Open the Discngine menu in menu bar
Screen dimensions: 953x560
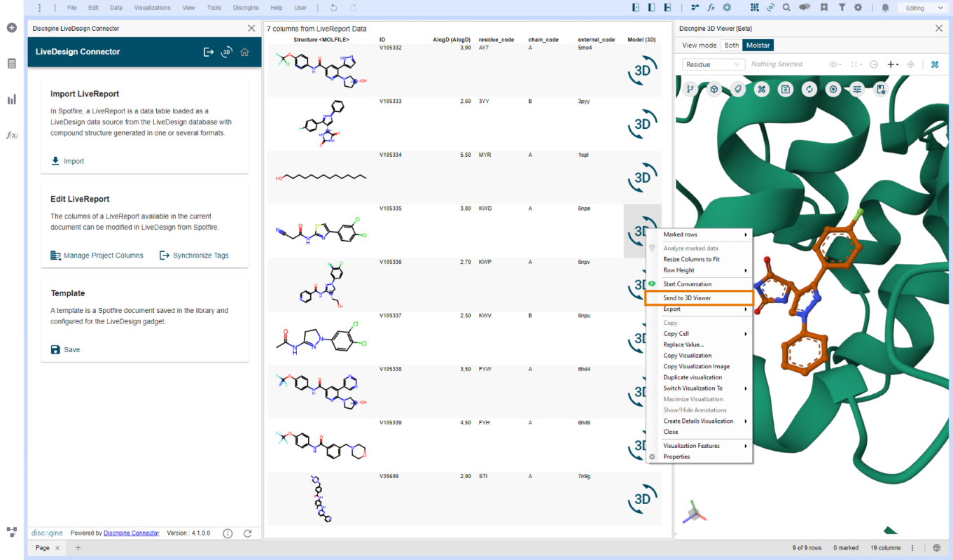[245, 8]
